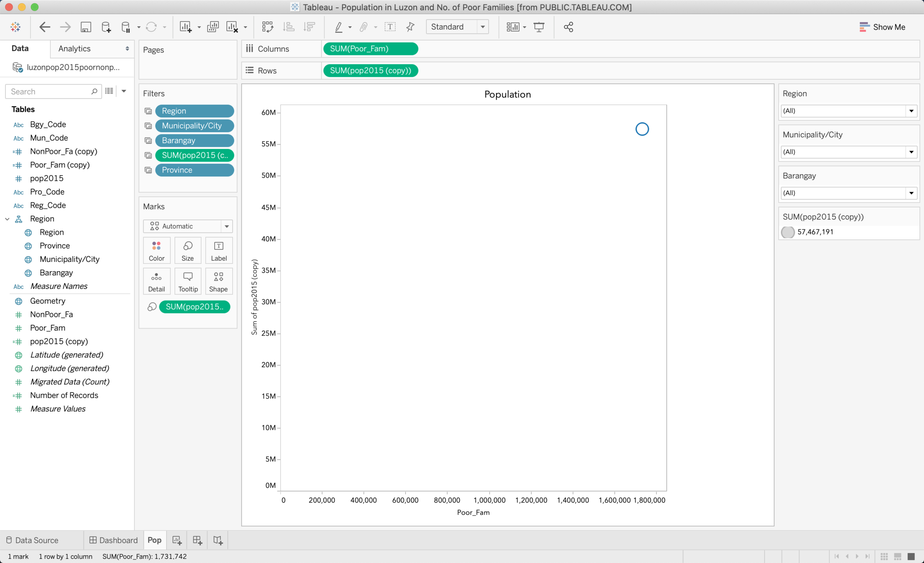
Task: Toggle Show Mark Labels icon
Action: (390, 27)
